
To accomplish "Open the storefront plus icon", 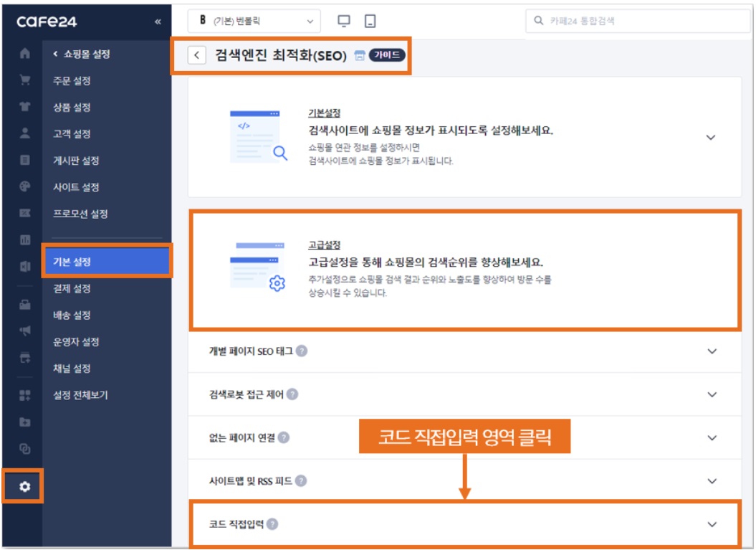I will (x=25, y=358).
